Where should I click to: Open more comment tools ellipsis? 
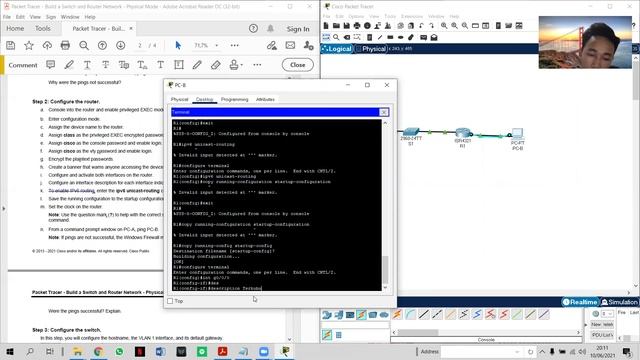(257, 65)
